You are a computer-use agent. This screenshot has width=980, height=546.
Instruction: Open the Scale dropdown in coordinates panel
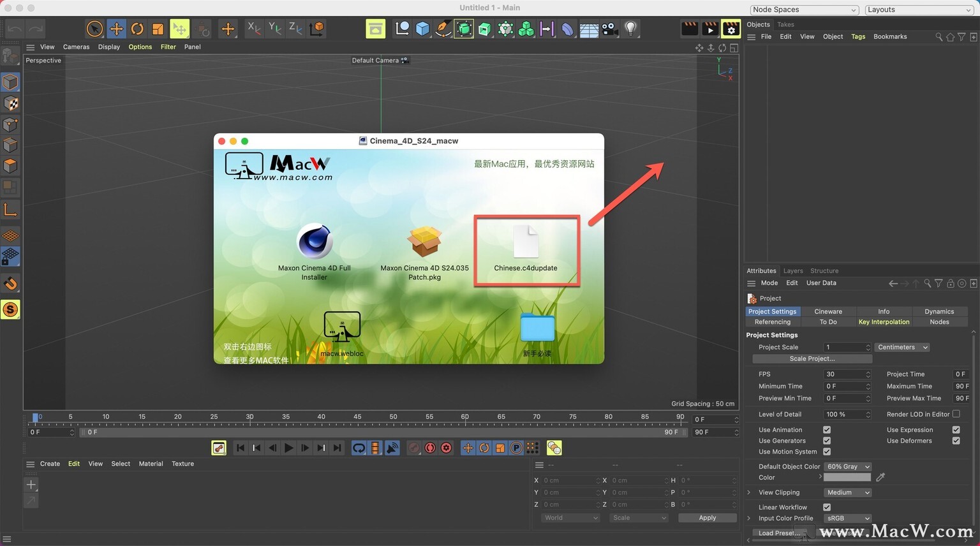click(639, 518)
